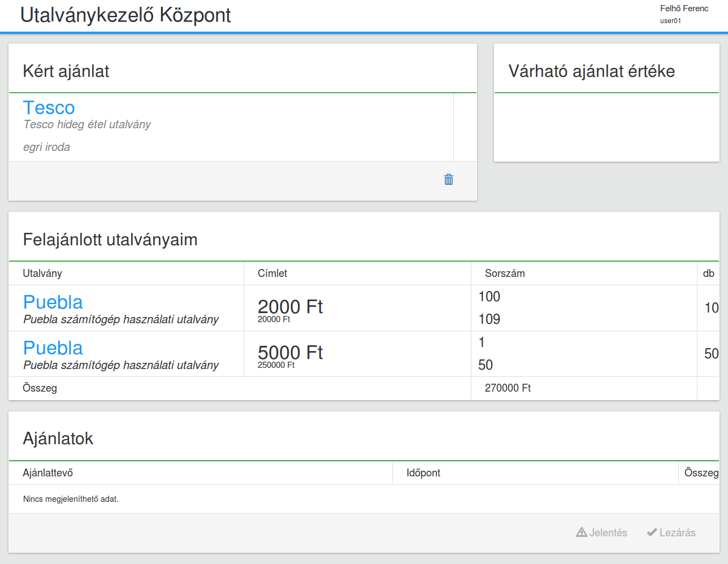Click serial number 100

point(489,297)
